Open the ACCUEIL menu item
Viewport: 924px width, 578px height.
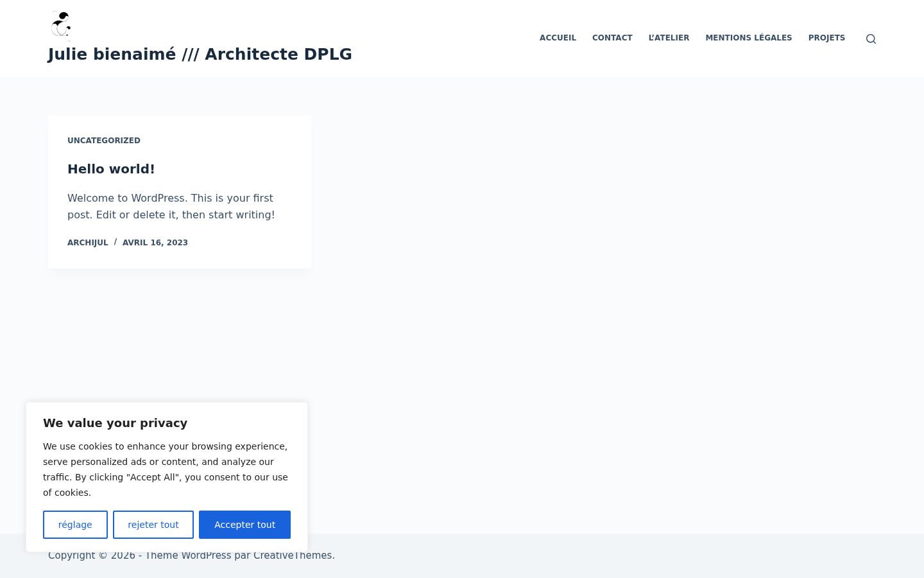[558, 38]
